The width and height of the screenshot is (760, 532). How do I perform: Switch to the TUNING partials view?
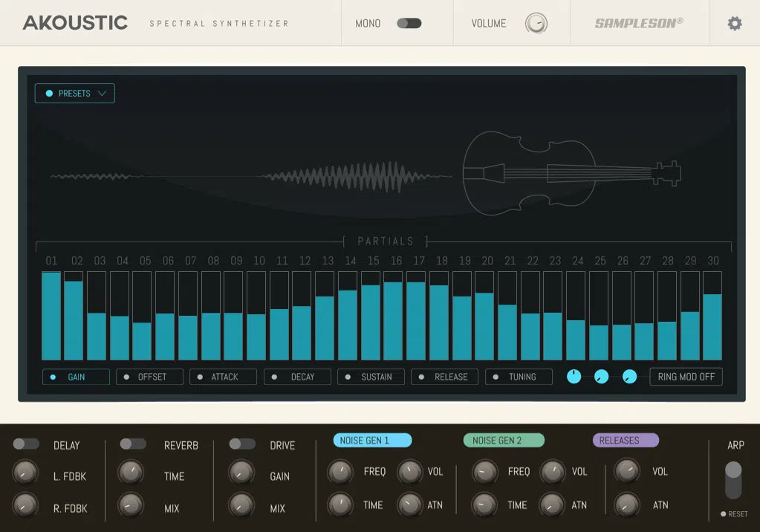[519, 377]
